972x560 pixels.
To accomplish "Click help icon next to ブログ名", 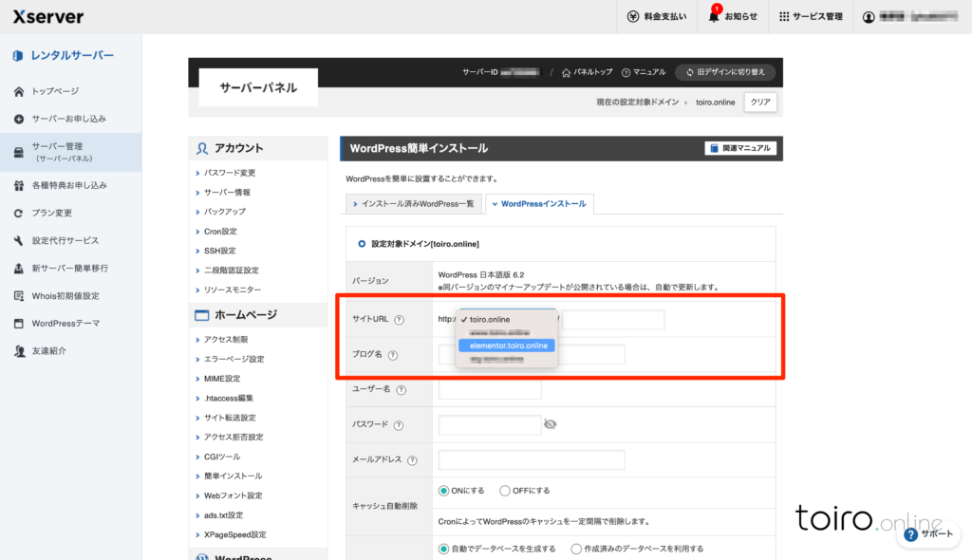I will point(393,355).
